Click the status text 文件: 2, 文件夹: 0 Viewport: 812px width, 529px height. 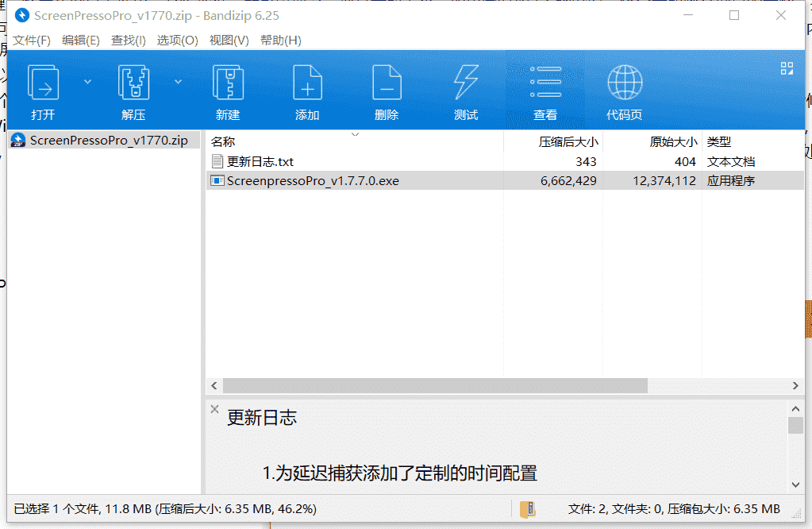point(615,509)
